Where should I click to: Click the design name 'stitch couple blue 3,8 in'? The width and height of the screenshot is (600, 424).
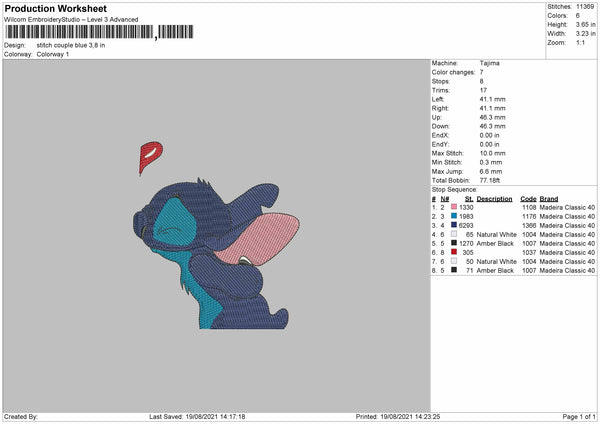71,45
